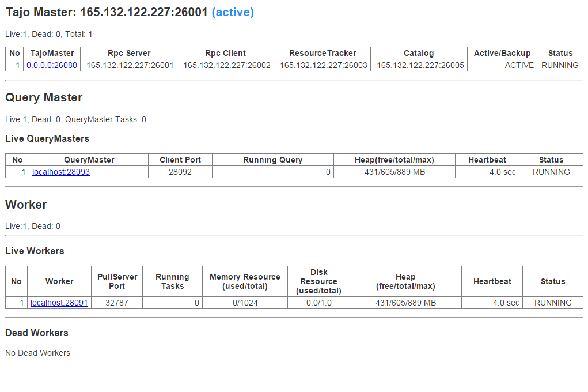Click the worker heap value 431/605/889 MB
Screen dimensions: 588x392
406,303
